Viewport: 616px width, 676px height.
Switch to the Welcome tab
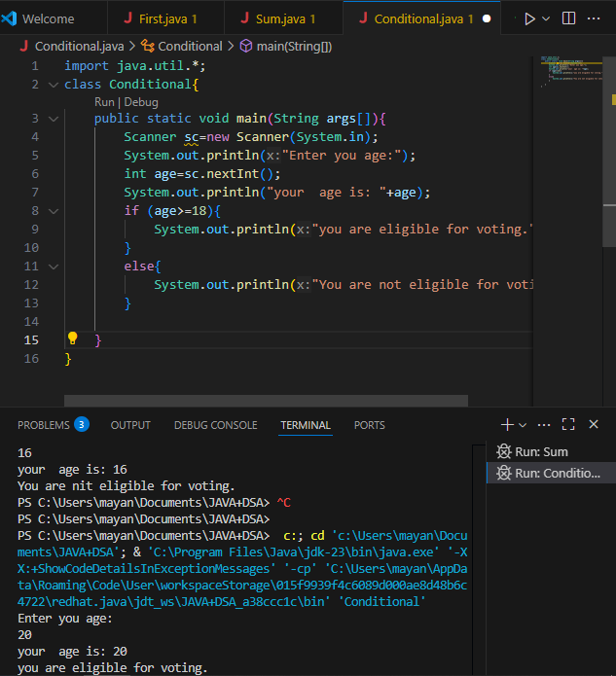coord(54,18)
